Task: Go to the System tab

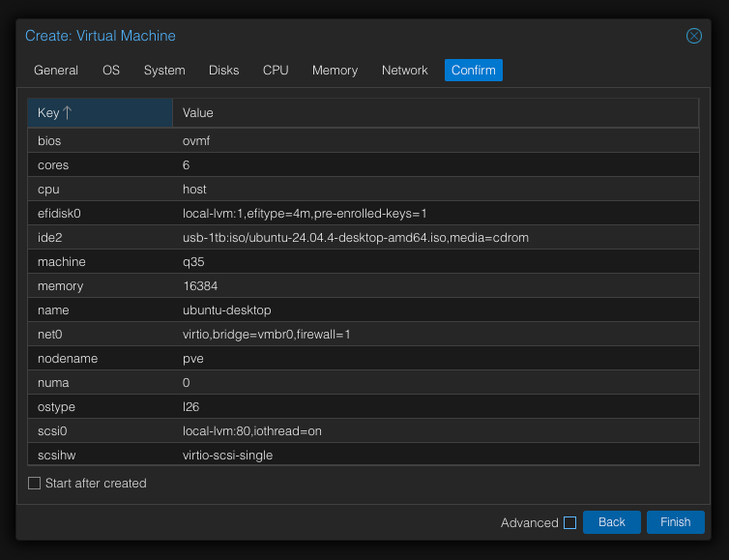Action: pos(164,71)
